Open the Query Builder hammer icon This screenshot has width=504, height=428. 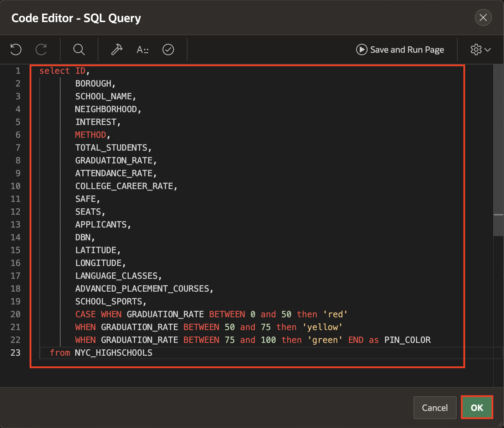(117, 49)
